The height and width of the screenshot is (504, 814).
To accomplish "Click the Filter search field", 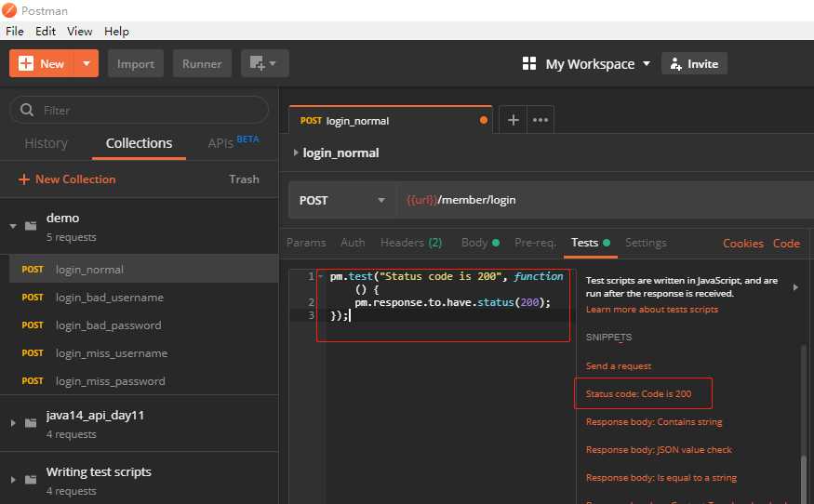I will (140, 110).
